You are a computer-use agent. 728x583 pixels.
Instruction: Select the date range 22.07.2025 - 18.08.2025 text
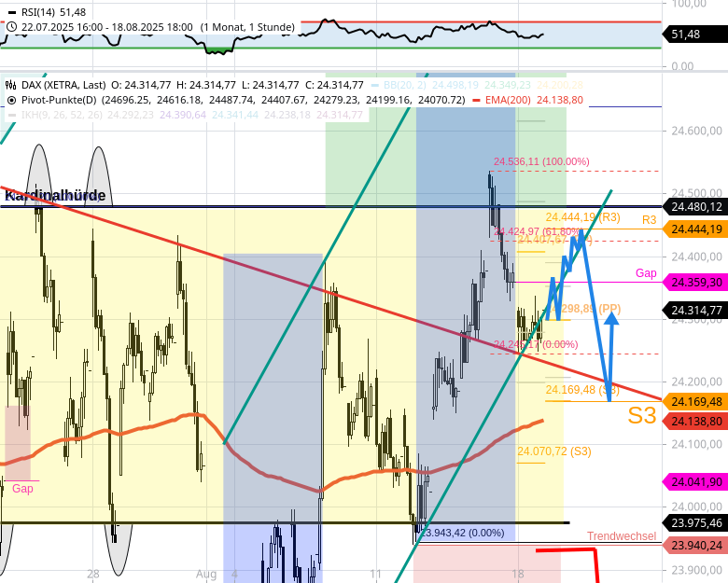tap(106, 27)
